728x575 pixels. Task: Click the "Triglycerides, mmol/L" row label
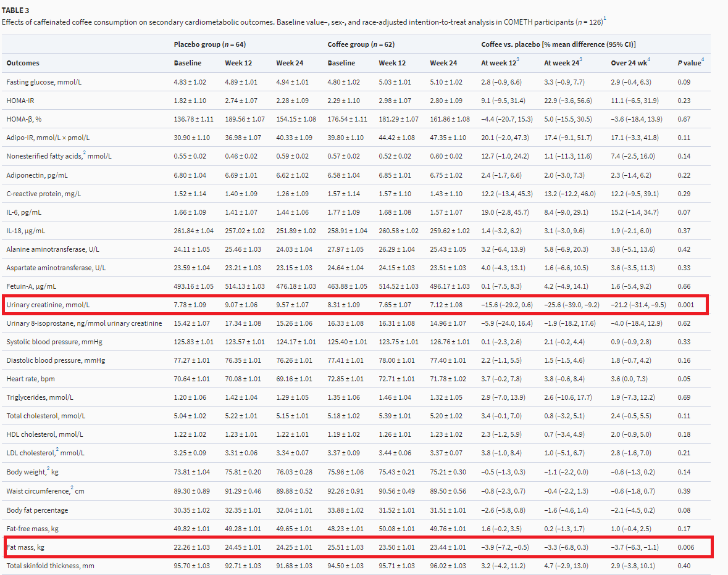click(x=40, y=398)
